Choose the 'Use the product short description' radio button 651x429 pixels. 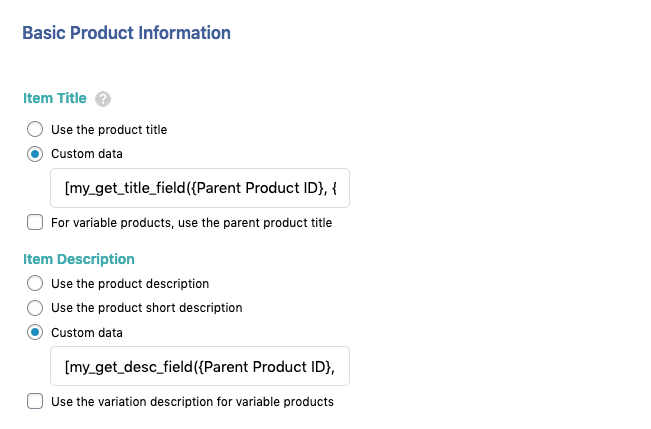(35, 308)
